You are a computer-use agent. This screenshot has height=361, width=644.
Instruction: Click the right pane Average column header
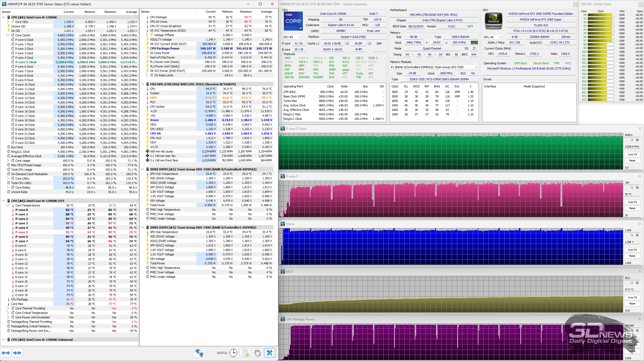(x=263, y=12)
